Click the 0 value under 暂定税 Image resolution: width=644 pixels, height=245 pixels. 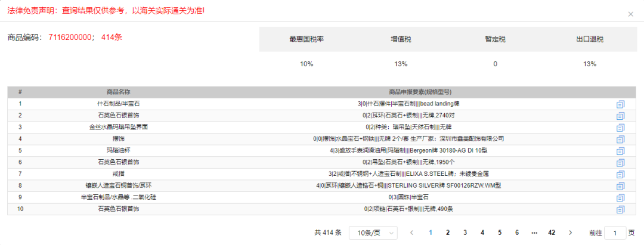click(496, 64)
